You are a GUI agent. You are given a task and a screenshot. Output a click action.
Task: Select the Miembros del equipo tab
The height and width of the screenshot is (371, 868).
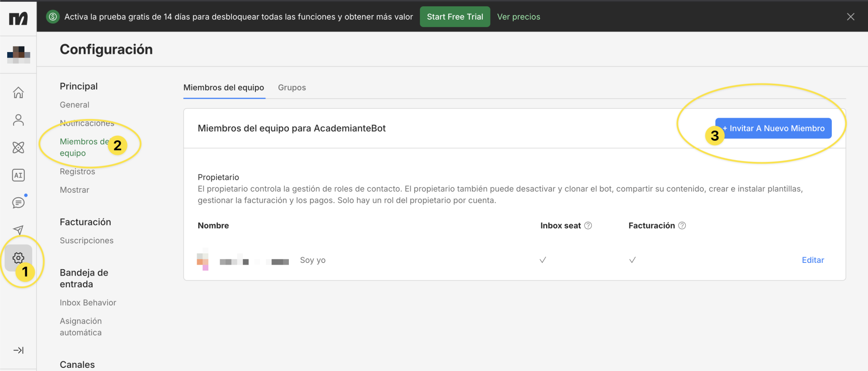(224, 87)
